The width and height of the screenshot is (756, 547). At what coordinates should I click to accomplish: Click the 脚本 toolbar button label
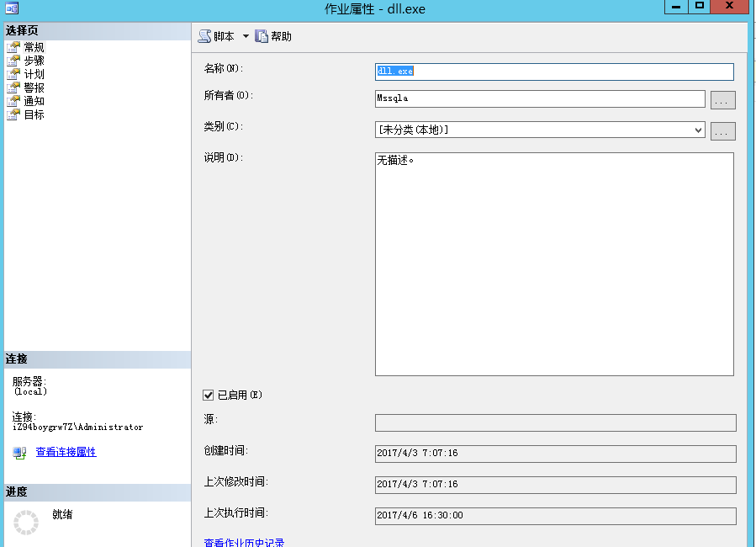(x=225, y=36)
